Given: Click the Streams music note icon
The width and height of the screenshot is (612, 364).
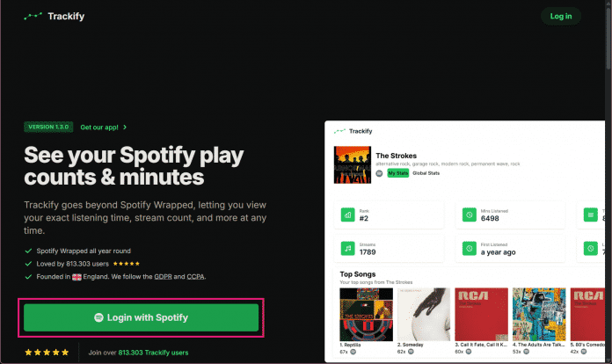Looking at the screenshot, I should point(348,250).
